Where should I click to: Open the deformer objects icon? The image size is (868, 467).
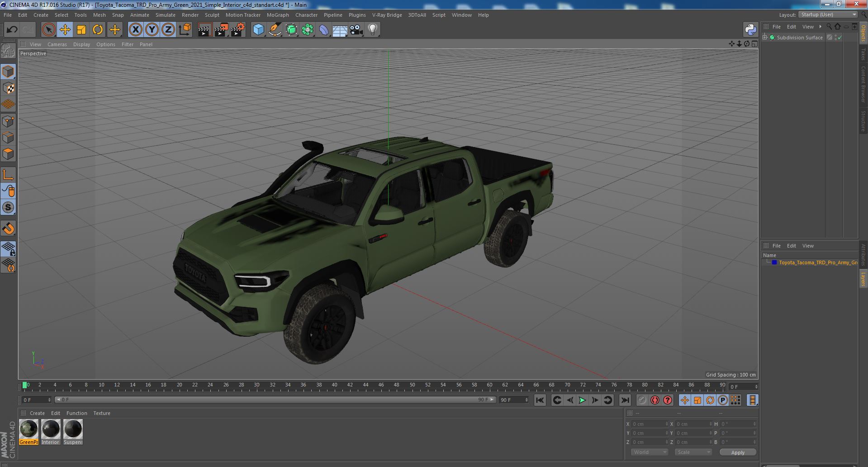click(x=324, y=30)
